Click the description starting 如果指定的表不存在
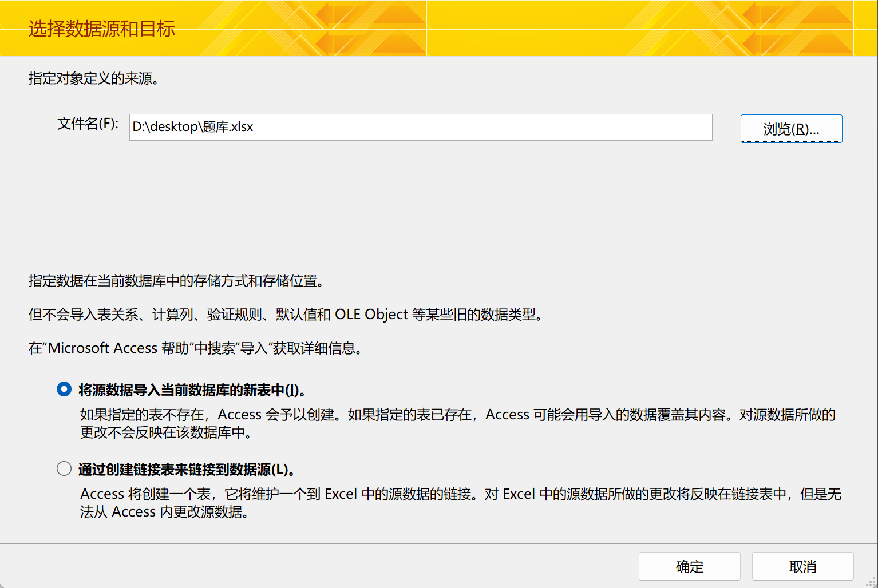This screenshot has height=588, width=878. coord(458,423)
